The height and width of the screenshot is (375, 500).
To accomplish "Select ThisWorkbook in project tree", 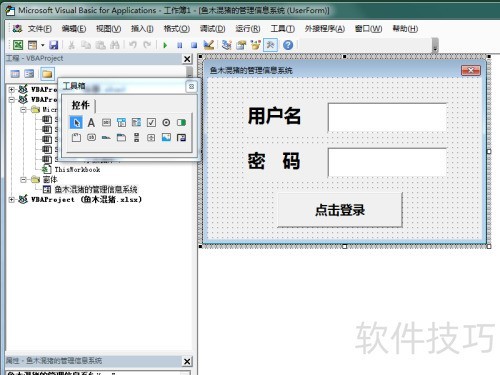I will [77, 170].
